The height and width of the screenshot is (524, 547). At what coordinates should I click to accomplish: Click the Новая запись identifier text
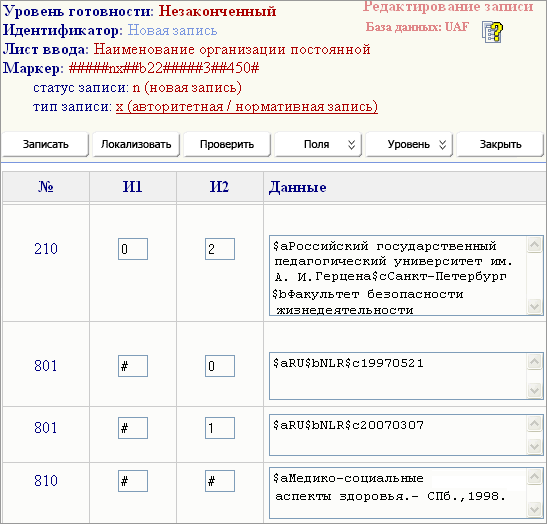(172, 30)
